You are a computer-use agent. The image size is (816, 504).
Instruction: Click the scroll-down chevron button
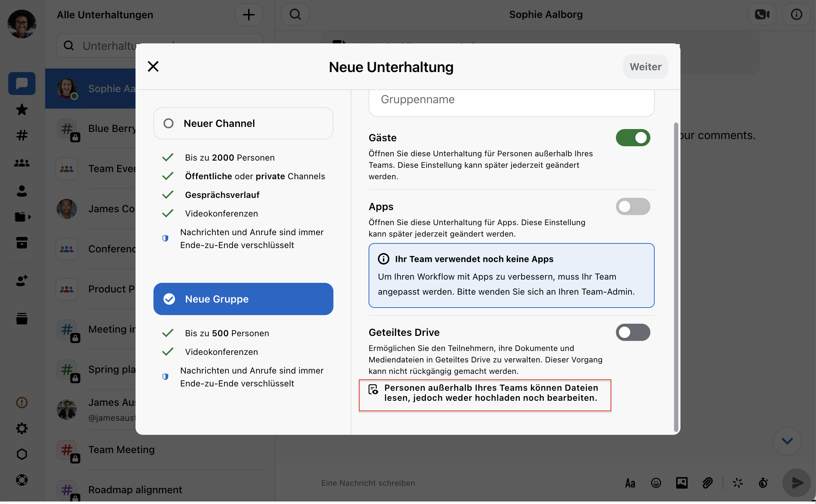[x=787, y=441]
